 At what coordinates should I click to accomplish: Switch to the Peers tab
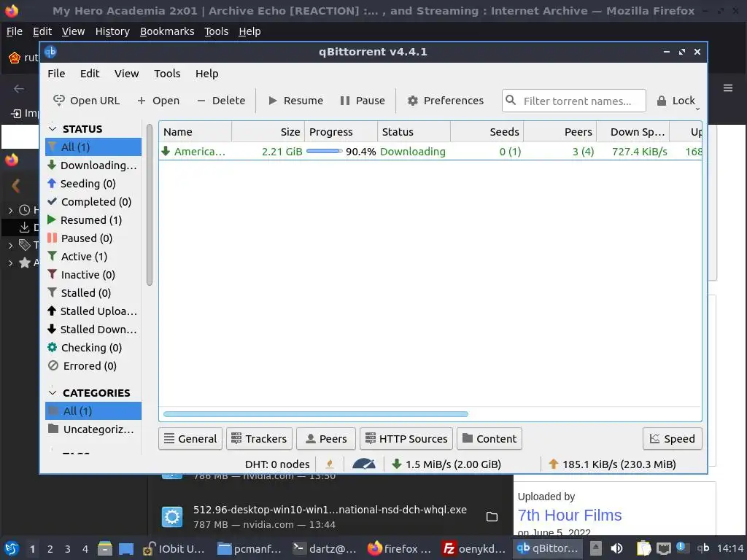(326, 438)
